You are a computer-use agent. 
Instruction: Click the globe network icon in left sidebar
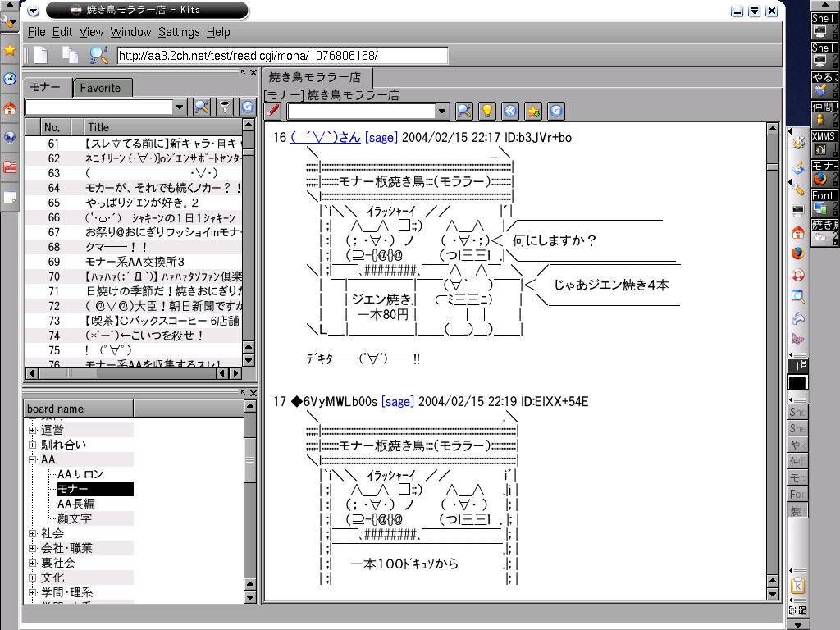coord(10,138)
